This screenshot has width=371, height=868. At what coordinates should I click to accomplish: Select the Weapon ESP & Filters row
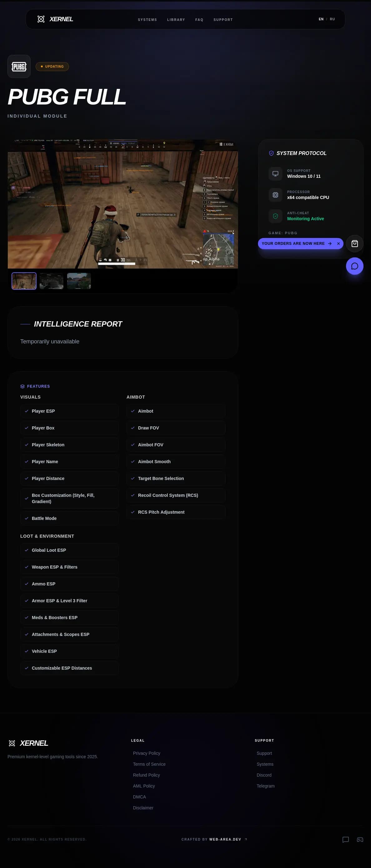pyautogui.click(x=69, y=567)
